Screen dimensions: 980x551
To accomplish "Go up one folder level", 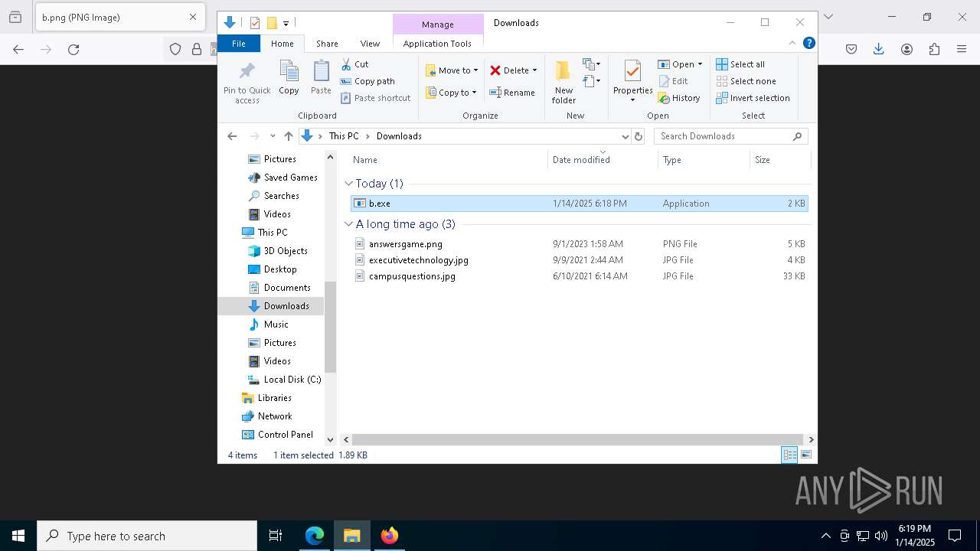I will coord(288,136).
